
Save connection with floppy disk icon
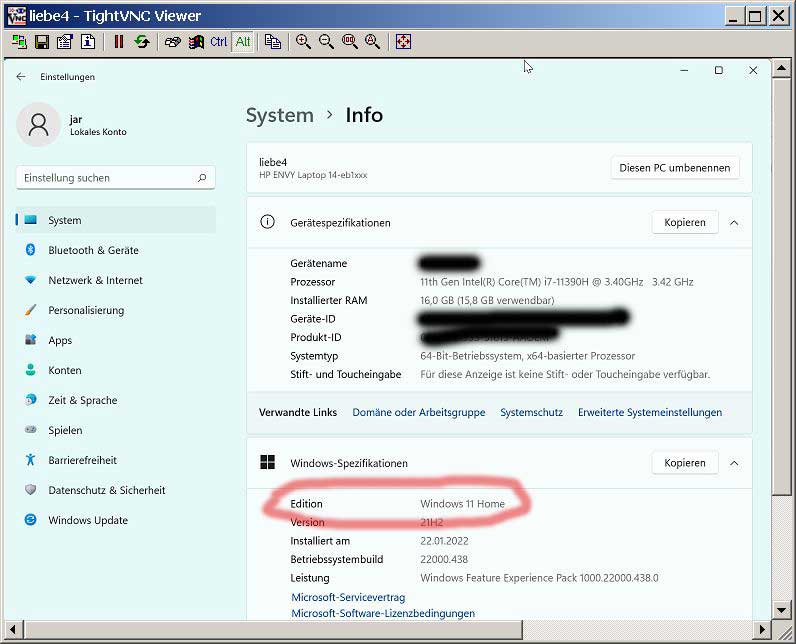(42, 42)
